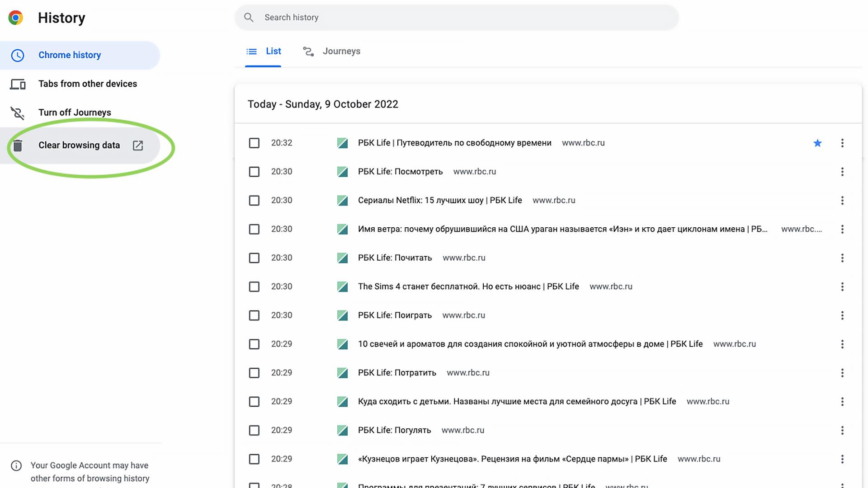
Task: Click the Search history input field
Action: [x=456, y=17]
